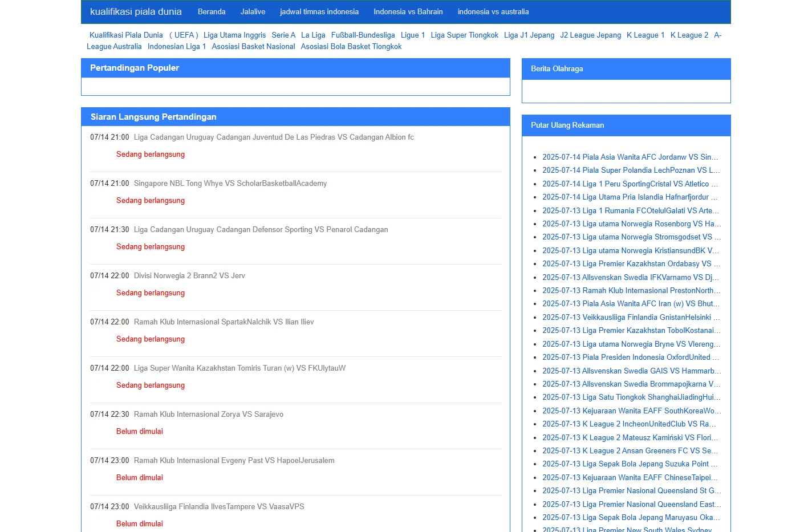Go to the Ligue 1 category
The width and height of the screenshot is (812, 532).
(x=413, y=35)
